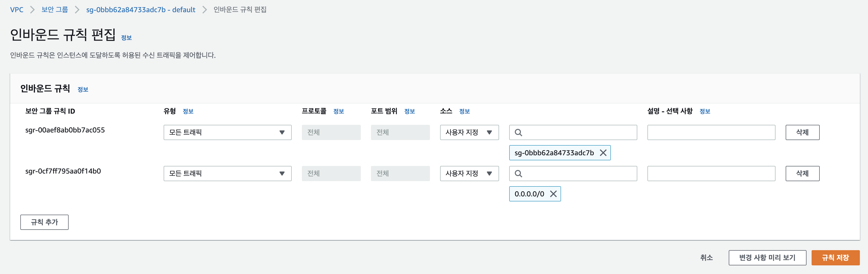The width and height of the screenshot is (868, 274).
Task: Click the 규칙 추가 button
Action: click(44, 222)
